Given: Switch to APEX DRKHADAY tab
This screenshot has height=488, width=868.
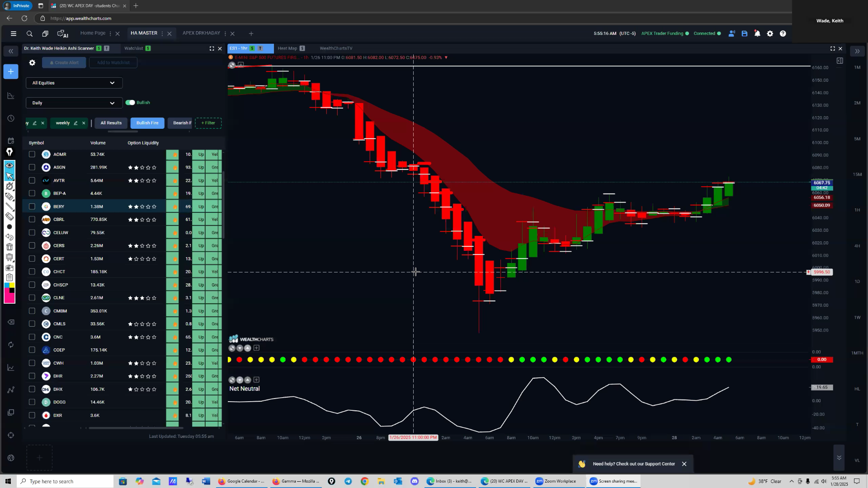Looking at the screenshot, I should click(201, 33).
